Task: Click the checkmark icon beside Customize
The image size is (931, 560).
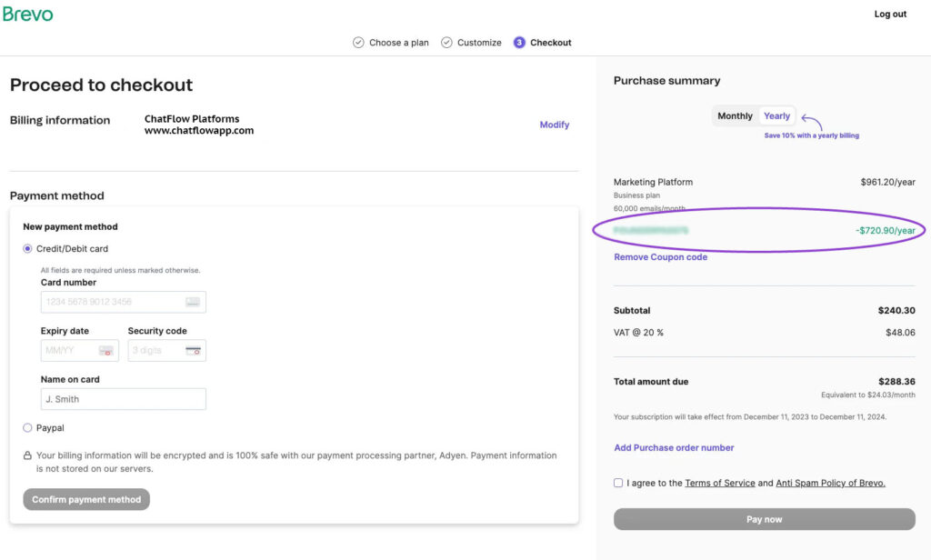Action: pyautogui.click(x=446, y=42)
